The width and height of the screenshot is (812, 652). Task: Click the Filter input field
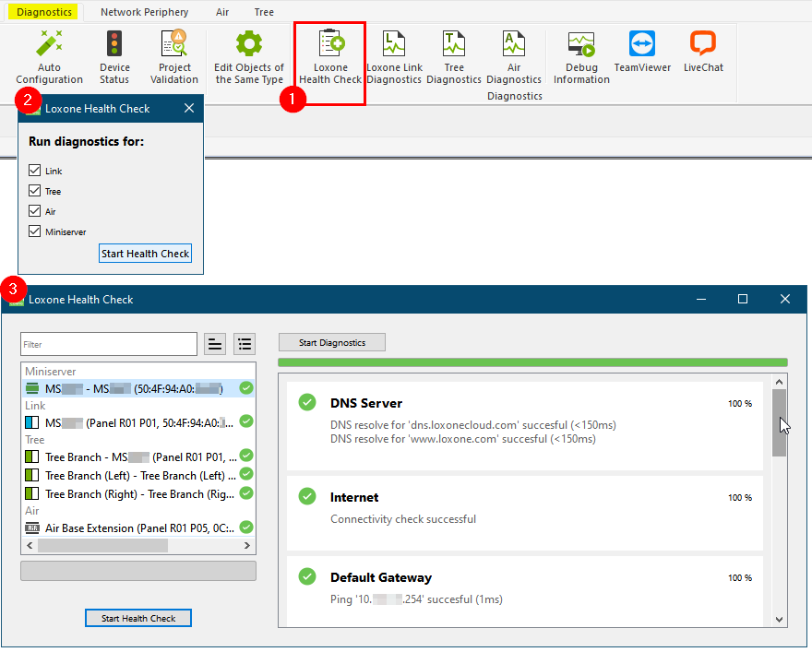coord(109,344)
